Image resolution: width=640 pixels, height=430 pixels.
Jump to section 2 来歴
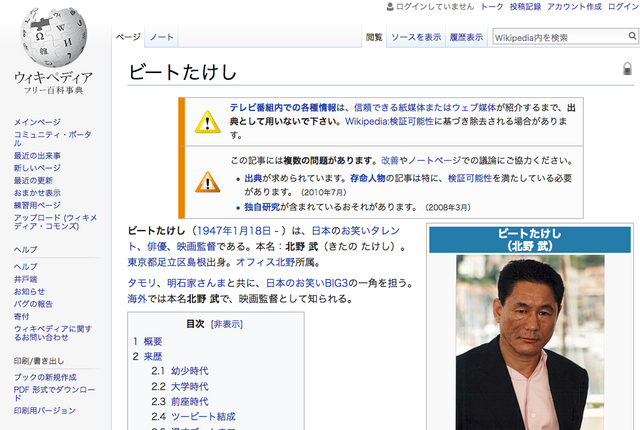(153, 356)
